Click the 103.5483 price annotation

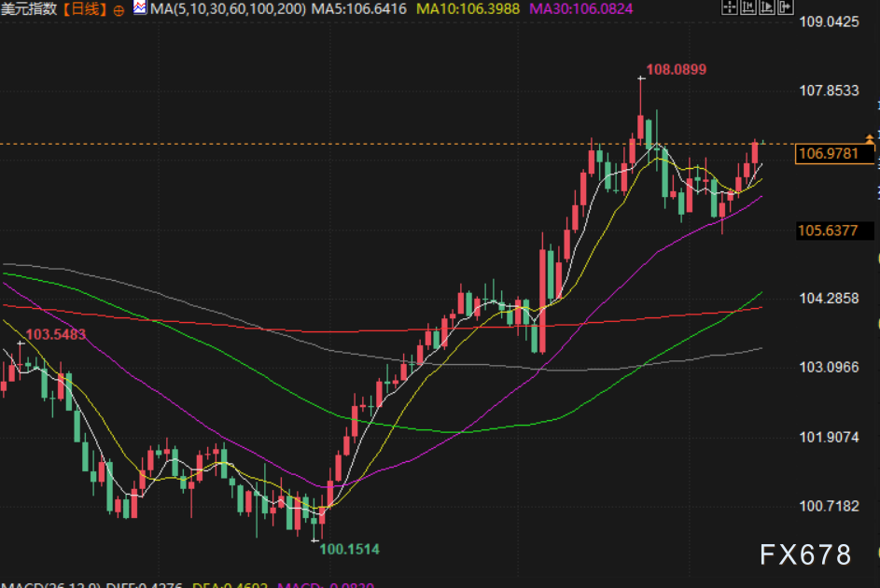click(x=56, y=334)
